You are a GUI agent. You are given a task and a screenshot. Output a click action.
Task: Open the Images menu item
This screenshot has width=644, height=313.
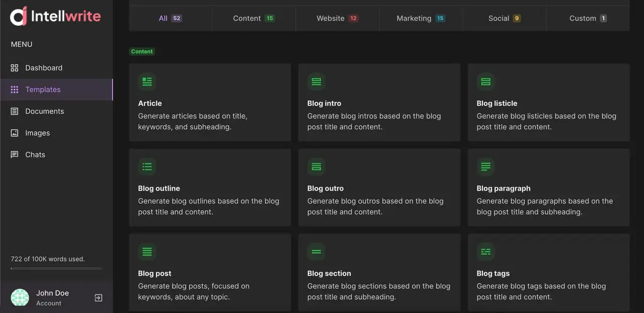37,133
